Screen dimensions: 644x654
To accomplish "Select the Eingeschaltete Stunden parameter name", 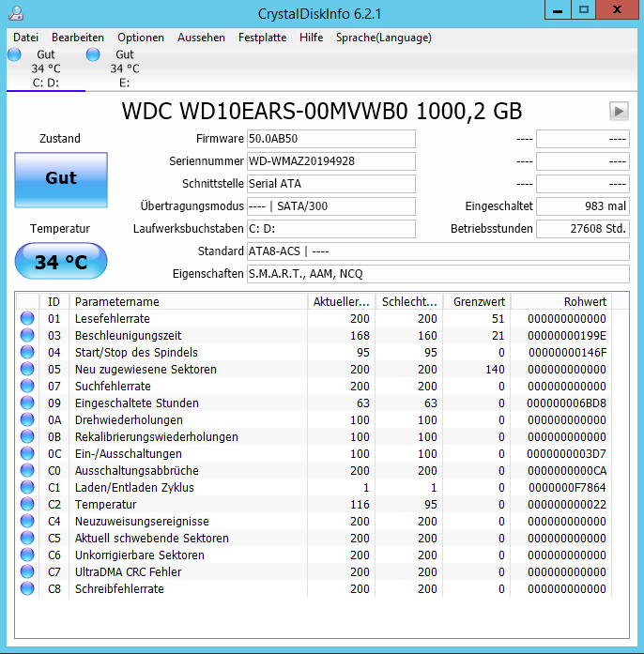I will tap(137, 403).
